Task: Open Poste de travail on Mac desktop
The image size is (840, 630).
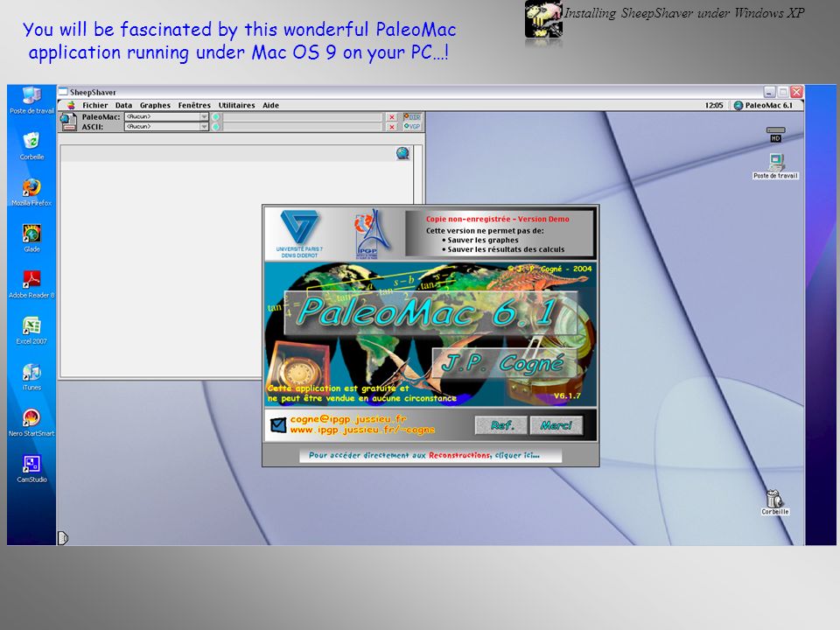Action: [x=775, y=166]
